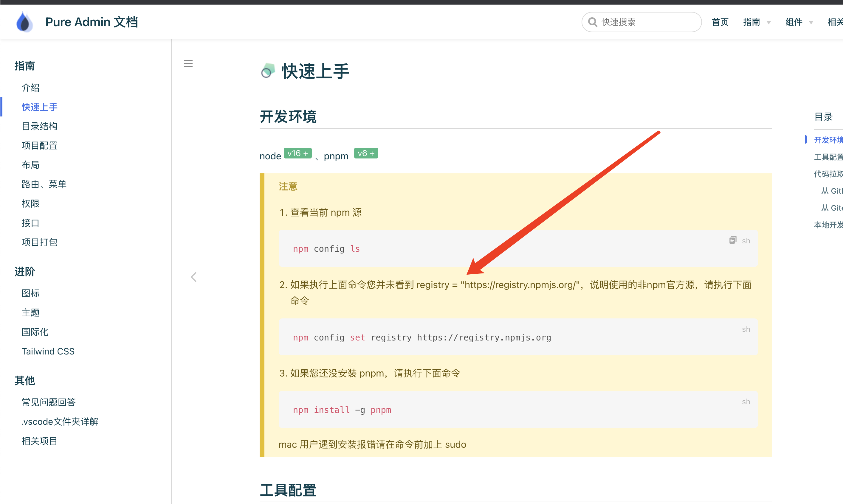Expand the 指南 navigation dropdown
Image resolution: width=843 pixels, height=504 pixels.
(757, 22)
